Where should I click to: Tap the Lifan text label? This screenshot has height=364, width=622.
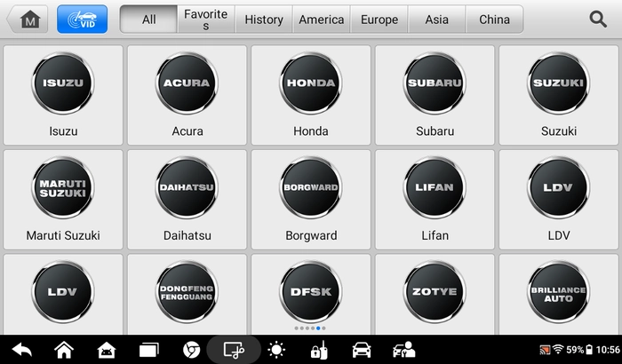click(x=435, y=235)
